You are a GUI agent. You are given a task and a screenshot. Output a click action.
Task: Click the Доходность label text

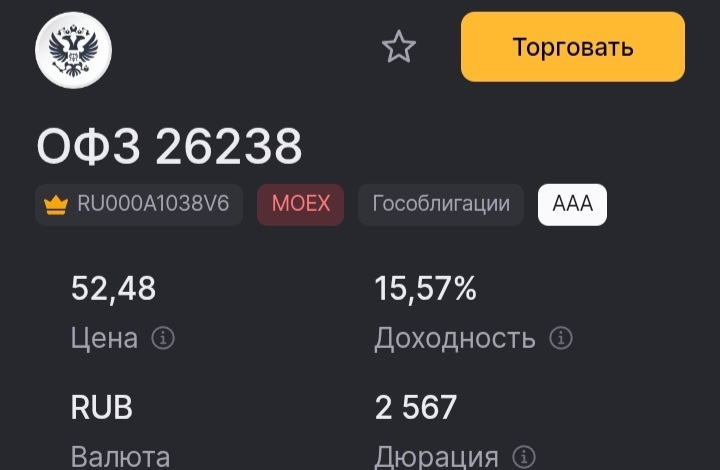(454, 338)
